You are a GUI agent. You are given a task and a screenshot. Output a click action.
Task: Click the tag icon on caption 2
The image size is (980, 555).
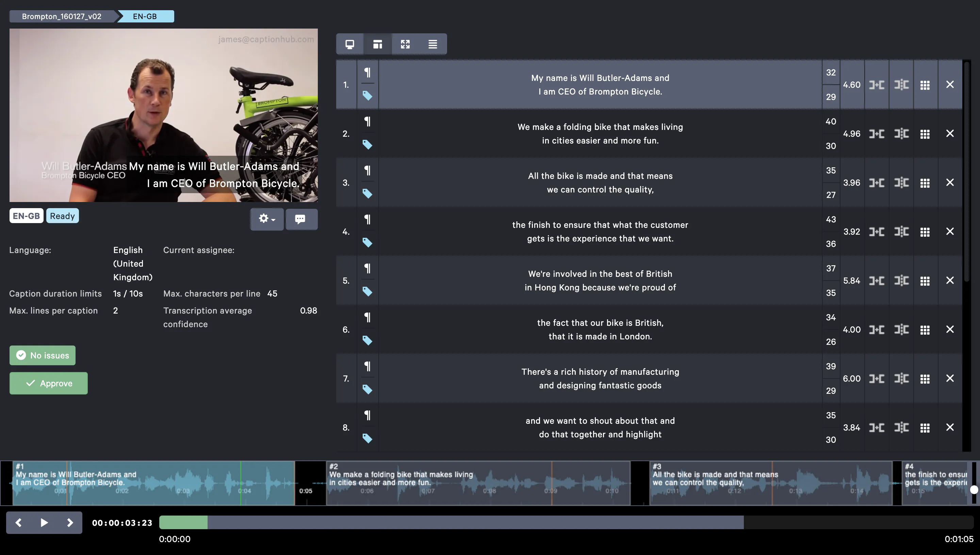(x=367, y=145)
